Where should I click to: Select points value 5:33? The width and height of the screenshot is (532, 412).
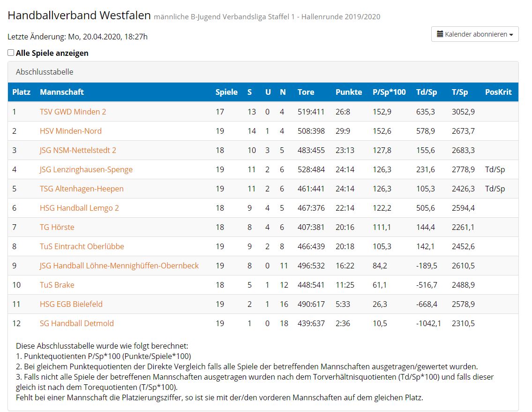pyautogui.click(x=343, y=305)
